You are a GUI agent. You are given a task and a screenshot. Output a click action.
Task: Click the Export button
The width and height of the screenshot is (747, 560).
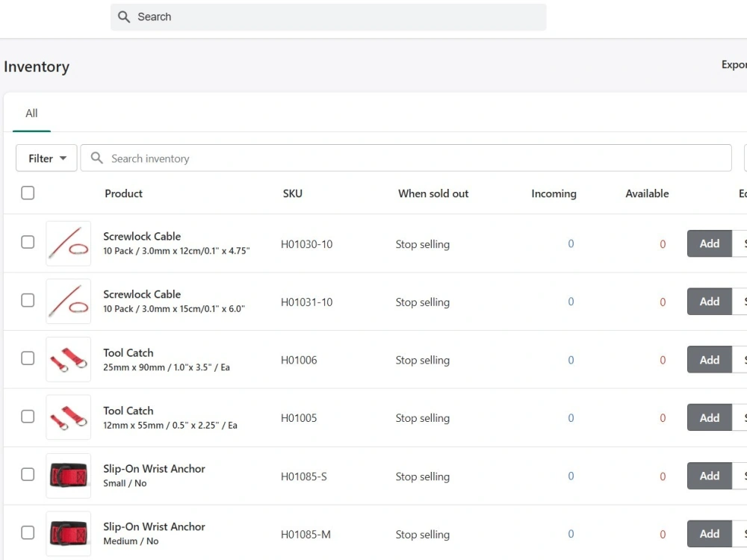pyautogui.click(x=734, y=65)
